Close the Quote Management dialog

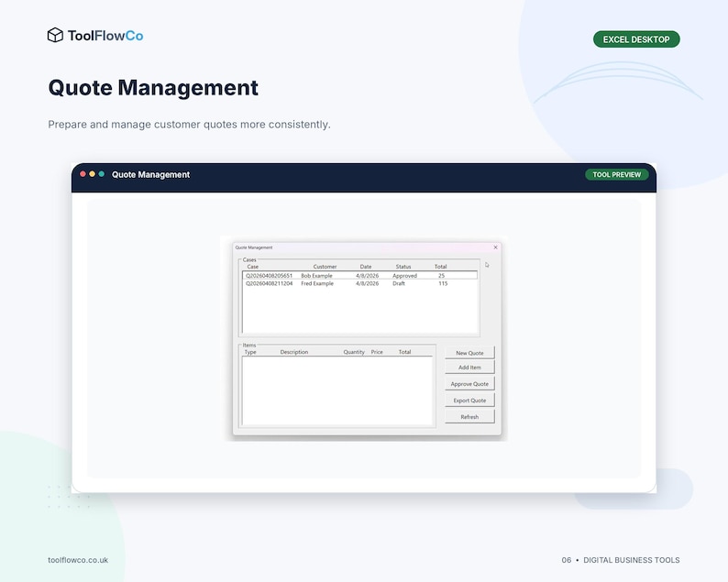[495, 247]
